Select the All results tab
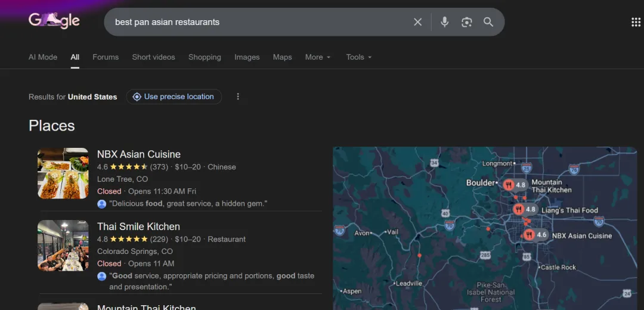 [75, 57]
